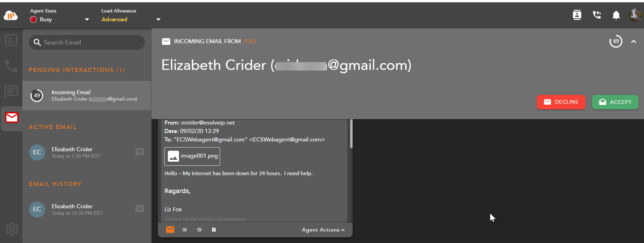This screenshot has height=243, width=644.
Task: Click the list view icon below email
Action: (185, 230)
